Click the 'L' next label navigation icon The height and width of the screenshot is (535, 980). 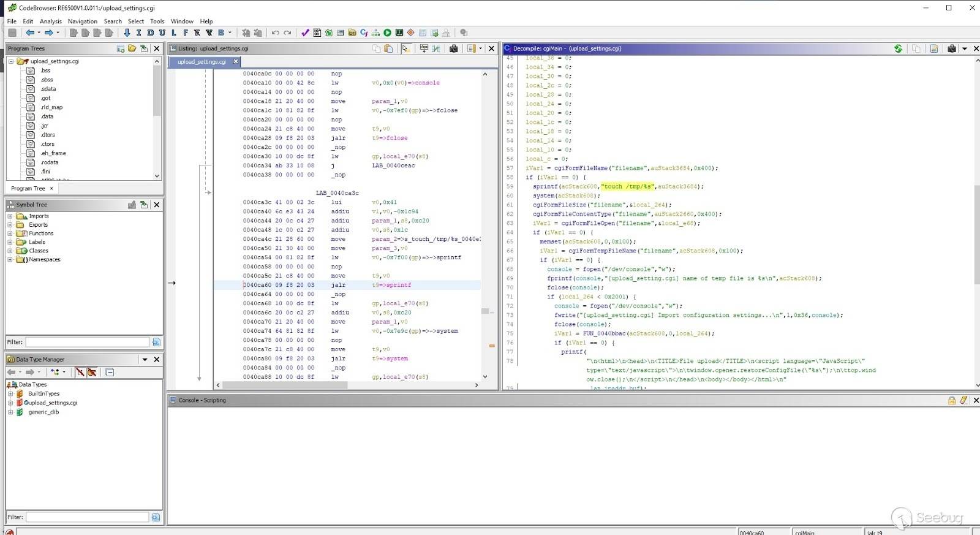point(173,33)
